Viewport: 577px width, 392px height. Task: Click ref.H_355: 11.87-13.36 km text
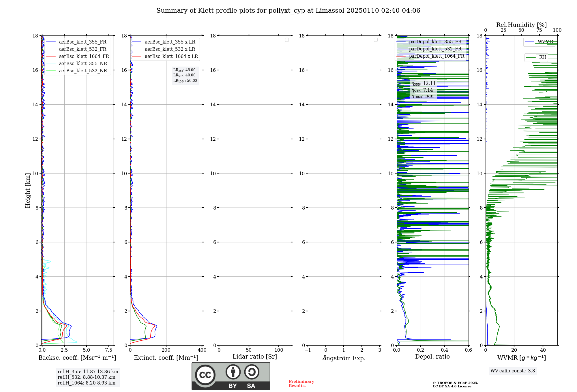pyautogui.click(x=88, y=372)
